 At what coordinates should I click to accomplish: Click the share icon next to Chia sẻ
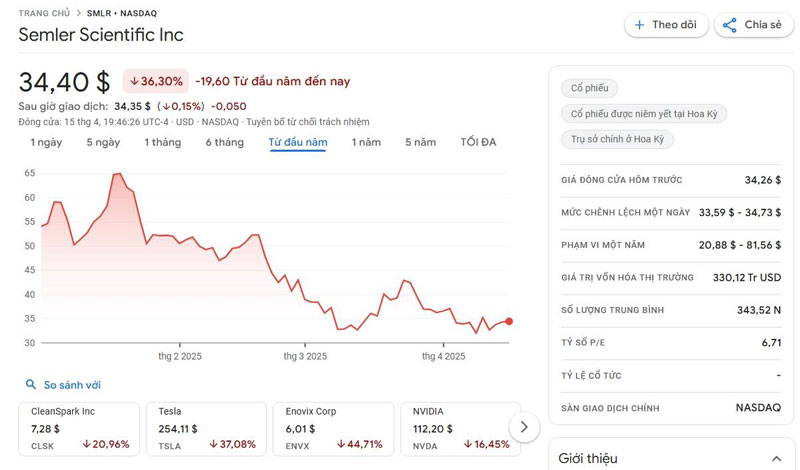pos(730,25)
